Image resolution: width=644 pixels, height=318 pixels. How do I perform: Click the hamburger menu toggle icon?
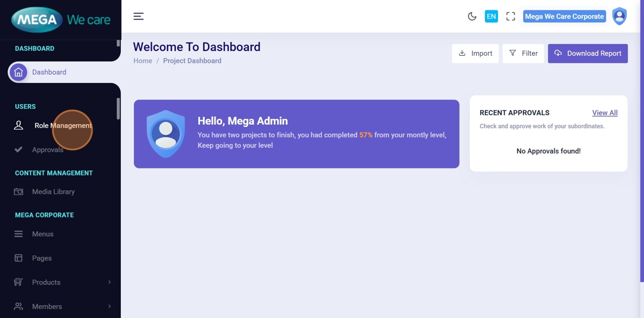[139, 16]
